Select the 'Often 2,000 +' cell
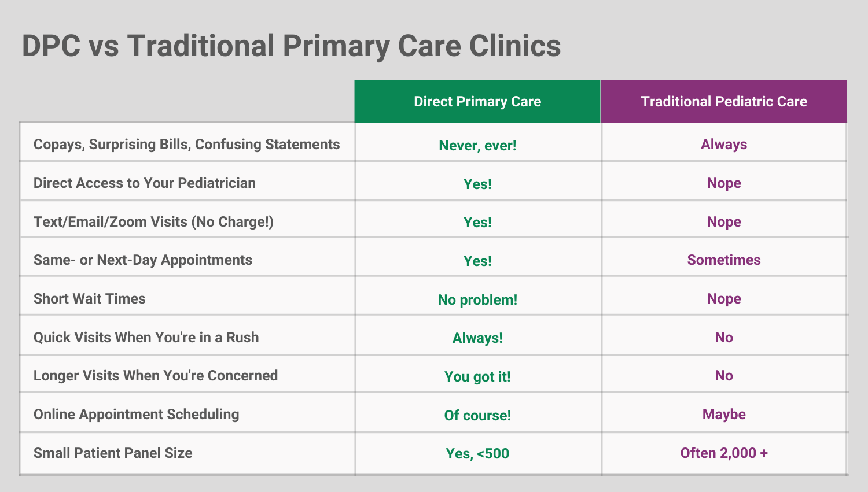 (x=724, y=453)
